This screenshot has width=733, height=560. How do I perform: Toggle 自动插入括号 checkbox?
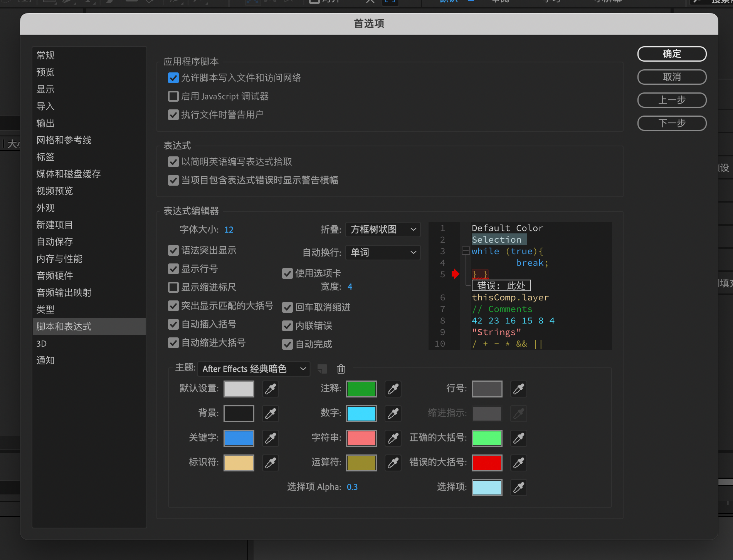173,324
